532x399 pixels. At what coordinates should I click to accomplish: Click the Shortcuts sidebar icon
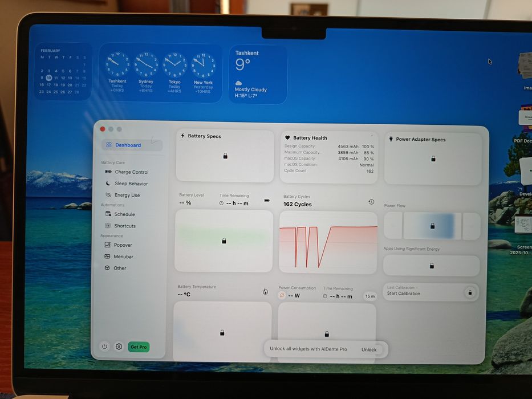click(x=108, y=225)
